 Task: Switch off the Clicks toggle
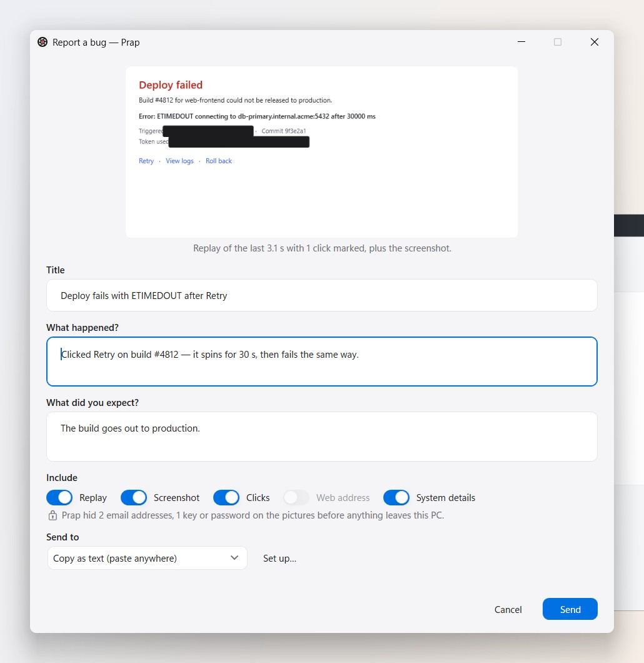226,498
